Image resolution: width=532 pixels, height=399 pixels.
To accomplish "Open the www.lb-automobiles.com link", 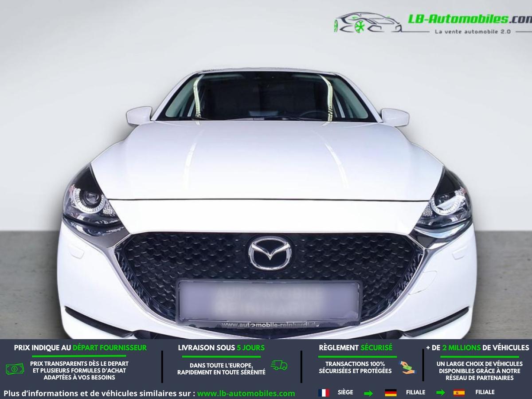I will (246, 393).
